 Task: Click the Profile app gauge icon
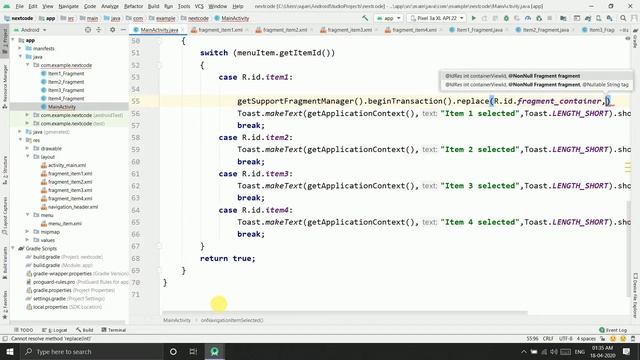[528, 18]
